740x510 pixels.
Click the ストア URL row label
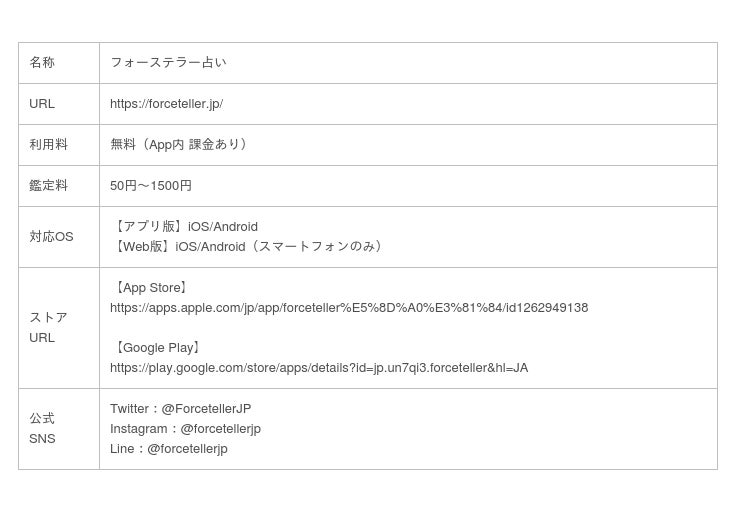coord(48,328)
